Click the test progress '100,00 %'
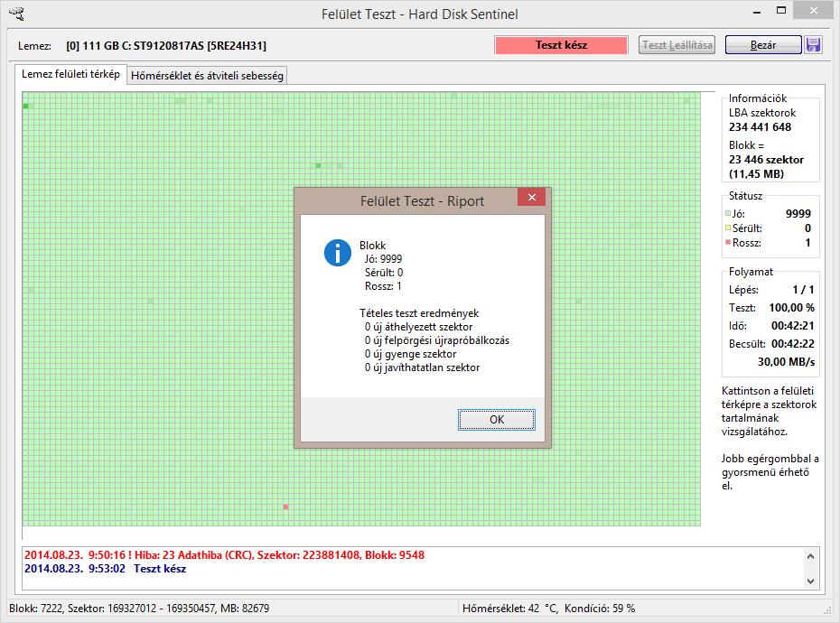 click(792, 308)
